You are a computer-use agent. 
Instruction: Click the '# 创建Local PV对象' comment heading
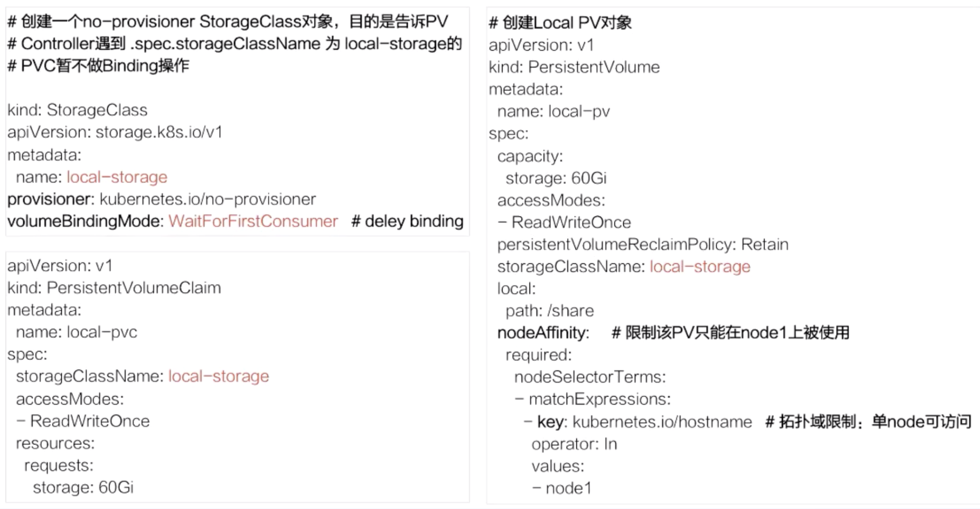point(560,23)
